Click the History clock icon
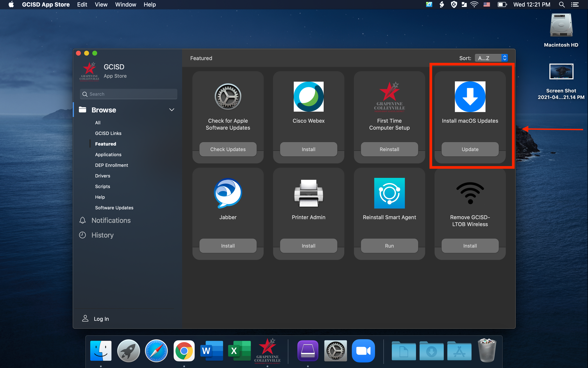This screenshot has width=588, height=368. (x=82, y=235)
